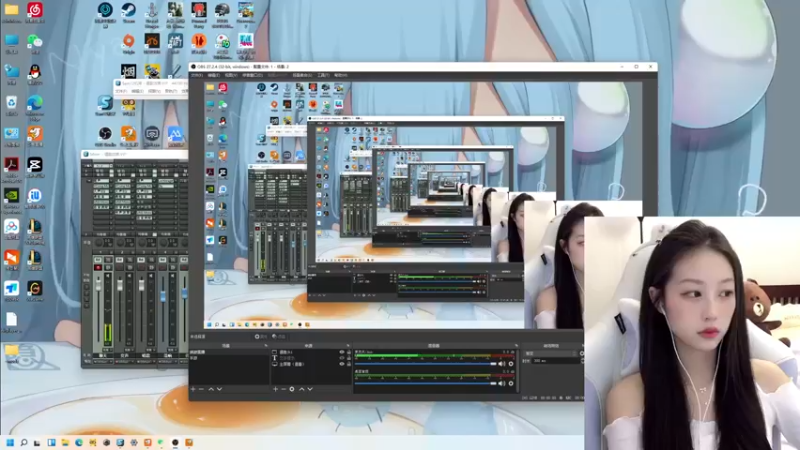Open 视图 menu in OBS window
The width and height of the screenshot is (800, 450).
pos(231,75)
